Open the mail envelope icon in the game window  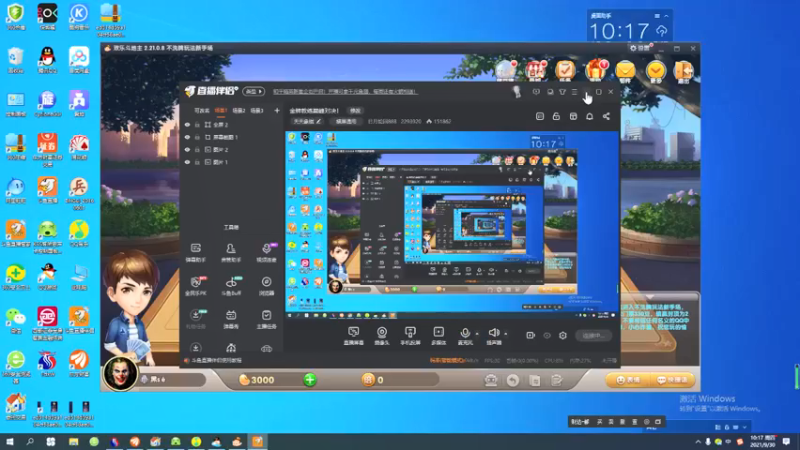tap(626, 70)
